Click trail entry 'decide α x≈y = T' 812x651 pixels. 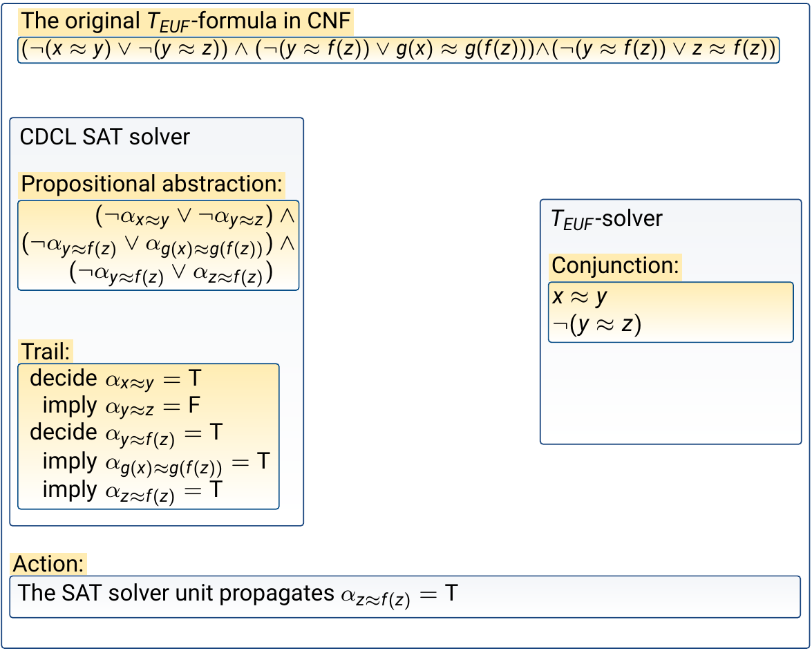pyautogui.click(x=115, y=379)
